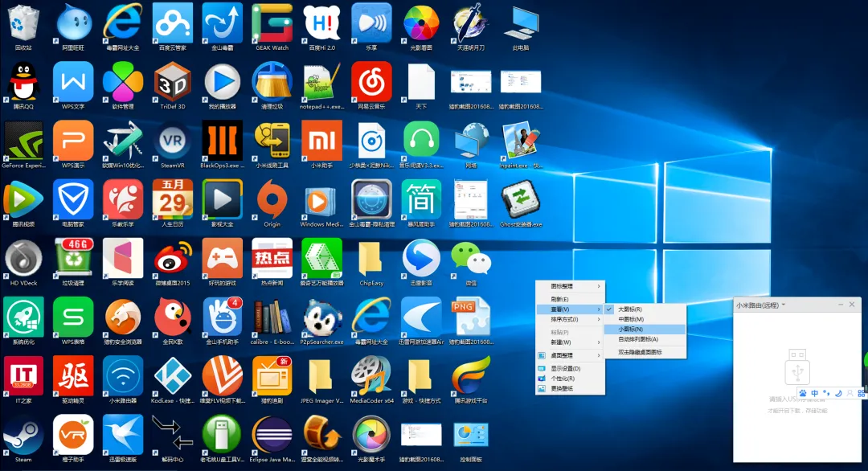This screenshot has height=471, width=868.
Task: Select the calibre E-book icon
Action: click(x=272, y=319)
